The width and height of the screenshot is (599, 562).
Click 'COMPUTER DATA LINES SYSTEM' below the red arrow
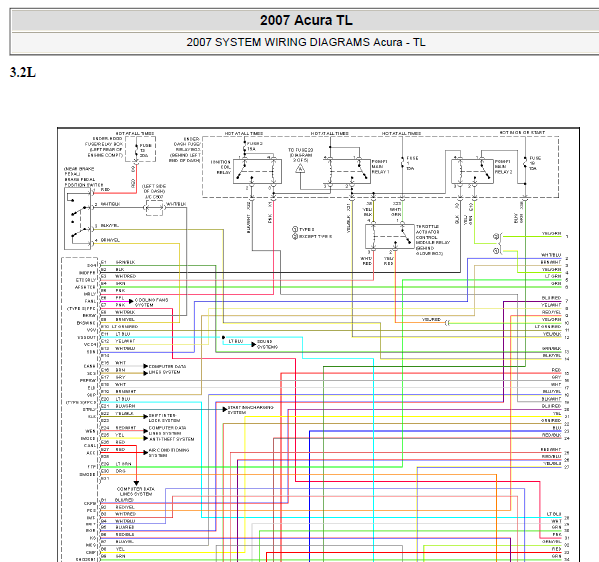136,491
